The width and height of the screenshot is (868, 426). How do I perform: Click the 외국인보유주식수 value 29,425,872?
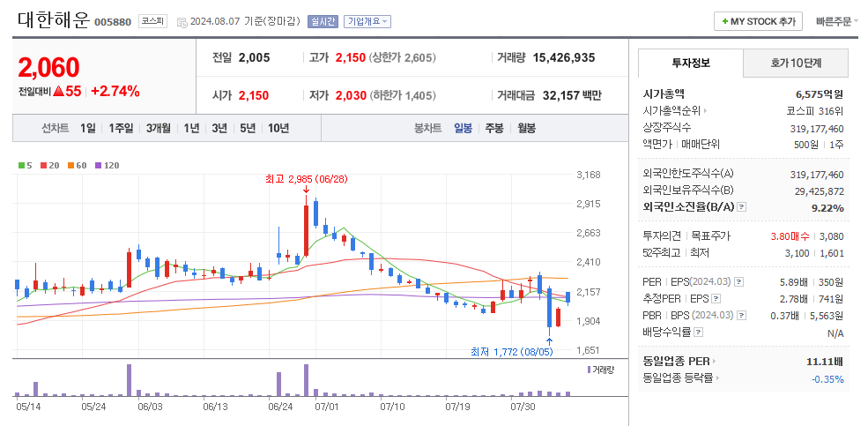tap(820, 191)
